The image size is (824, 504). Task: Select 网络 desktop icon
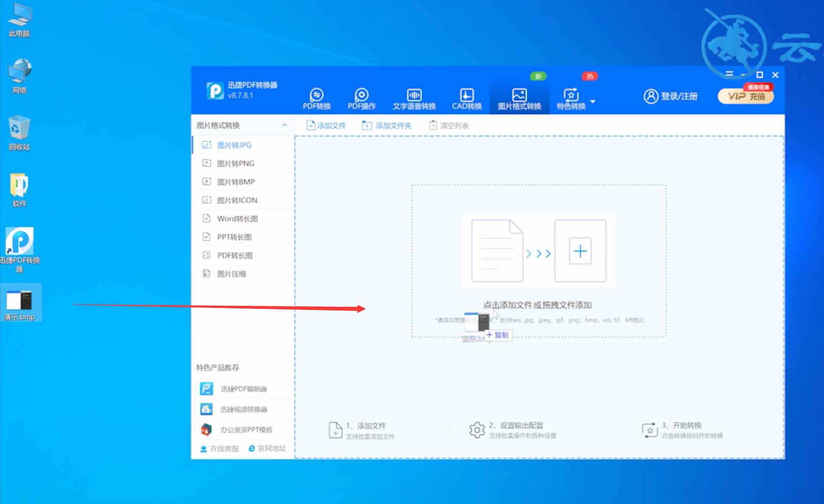click(19, 76)
